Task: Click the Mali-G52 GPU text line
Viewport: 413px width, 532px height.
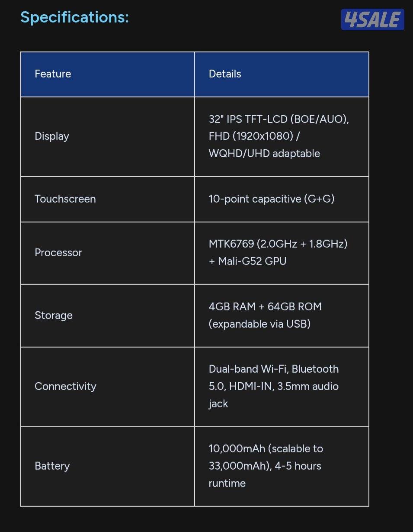Action: pos(247,261)
